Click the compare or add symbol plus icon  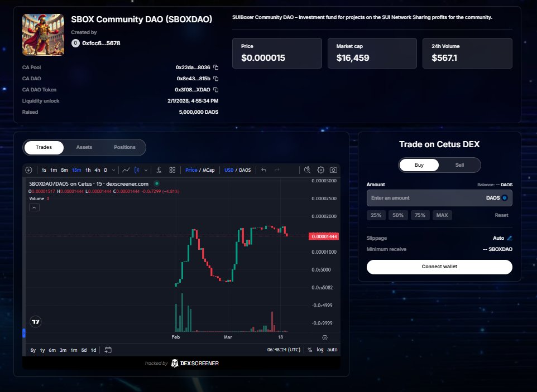[x=29, y=170]
